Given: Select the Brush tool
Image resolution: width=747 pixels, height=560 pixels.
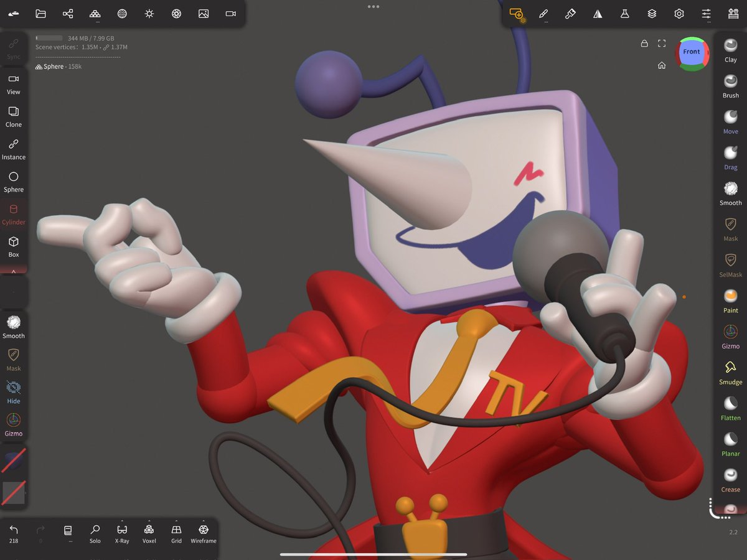Looking at the screenshot, I should (x=731, y=86).
